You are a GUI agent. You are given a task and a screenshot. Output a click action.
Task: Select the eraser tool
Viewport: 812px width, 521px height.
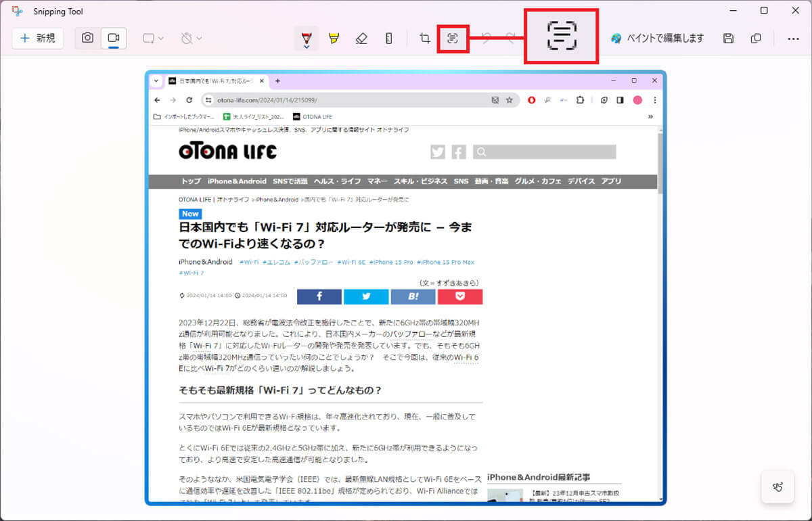(361, 39)
